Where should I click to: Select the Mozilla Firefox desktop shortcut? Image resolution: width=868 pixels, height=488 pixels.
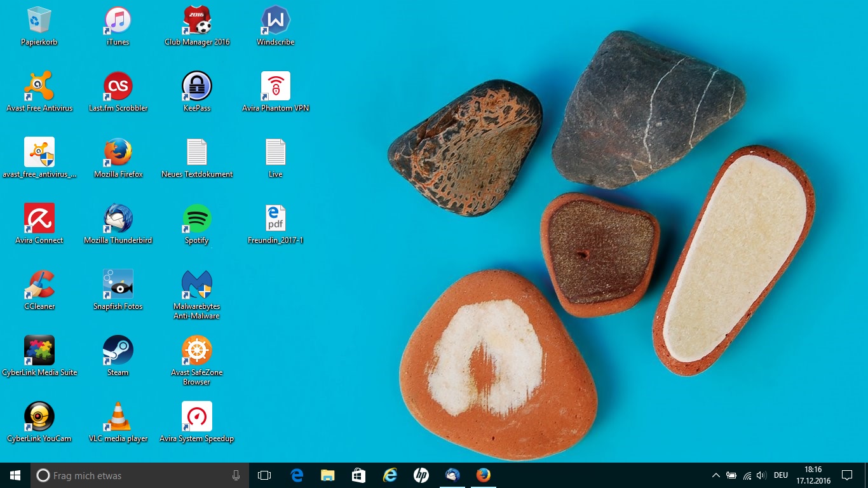[118, 158]
